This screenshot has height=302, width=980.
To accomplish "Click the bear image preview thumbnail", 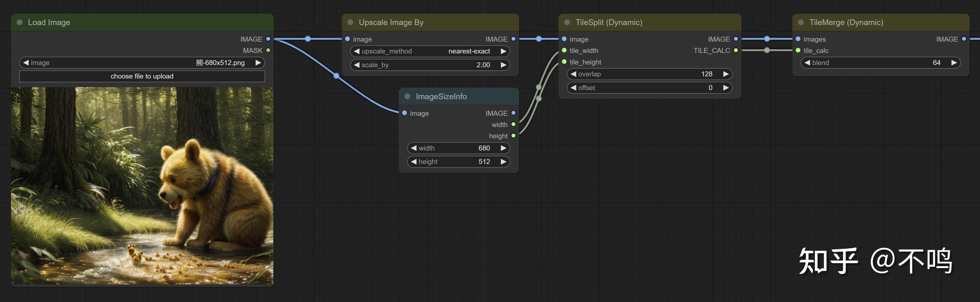I will (142, 186).
